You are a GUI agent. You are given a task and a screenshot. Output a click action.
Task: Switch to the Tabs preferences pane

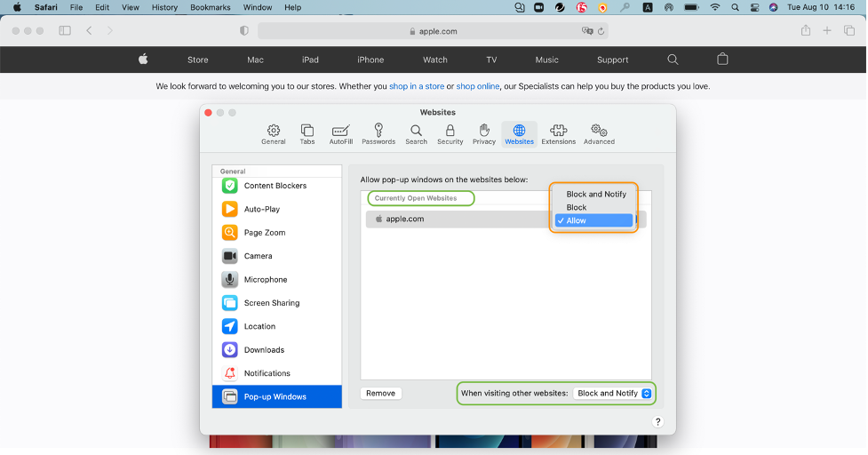[x=307, y=134]
